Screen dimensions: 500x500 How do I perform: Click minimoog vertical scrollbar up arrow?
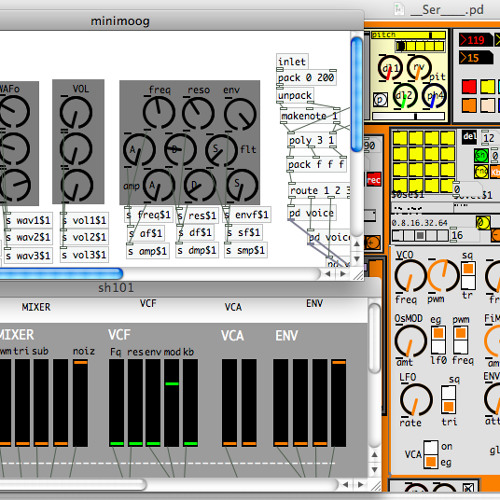tap(357, 244)
